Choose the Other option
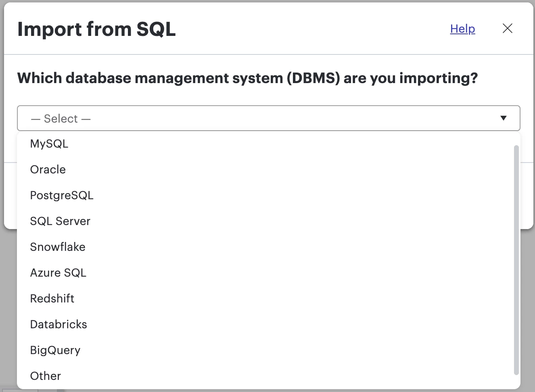535x392 pixels. click(x=46, y=376)
